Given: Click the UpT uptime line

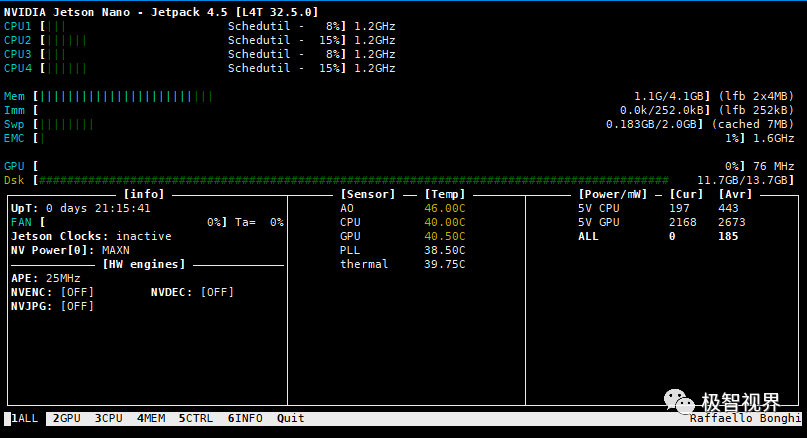Looking at the screenshot, I should [81, 208].
